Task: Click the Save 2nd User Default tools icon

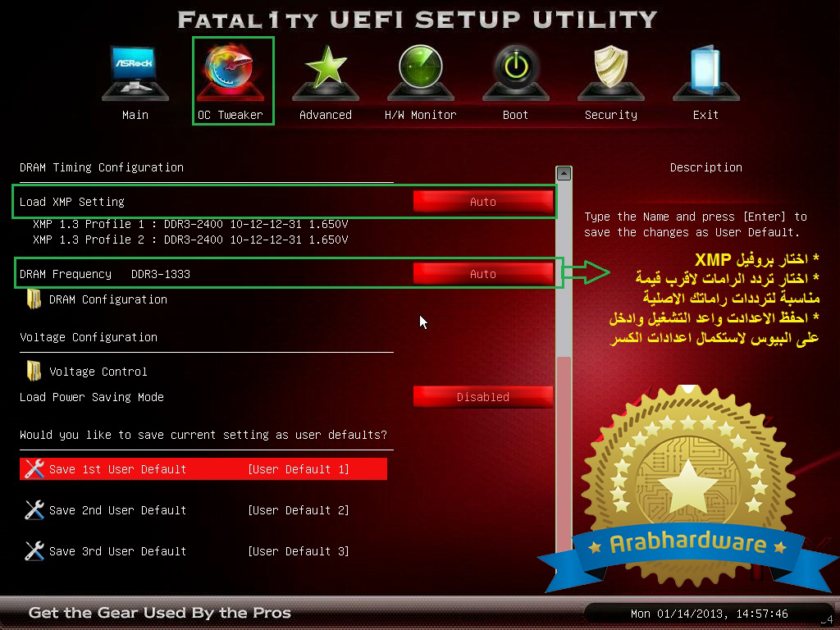Action: (34, 510)
